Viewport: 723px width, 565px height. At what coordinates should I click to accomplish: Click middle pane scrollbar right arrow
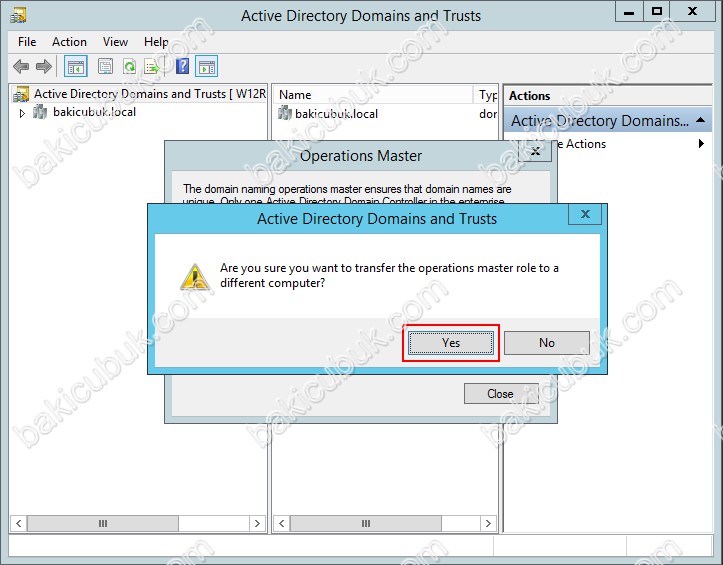[x=488, y=523]
